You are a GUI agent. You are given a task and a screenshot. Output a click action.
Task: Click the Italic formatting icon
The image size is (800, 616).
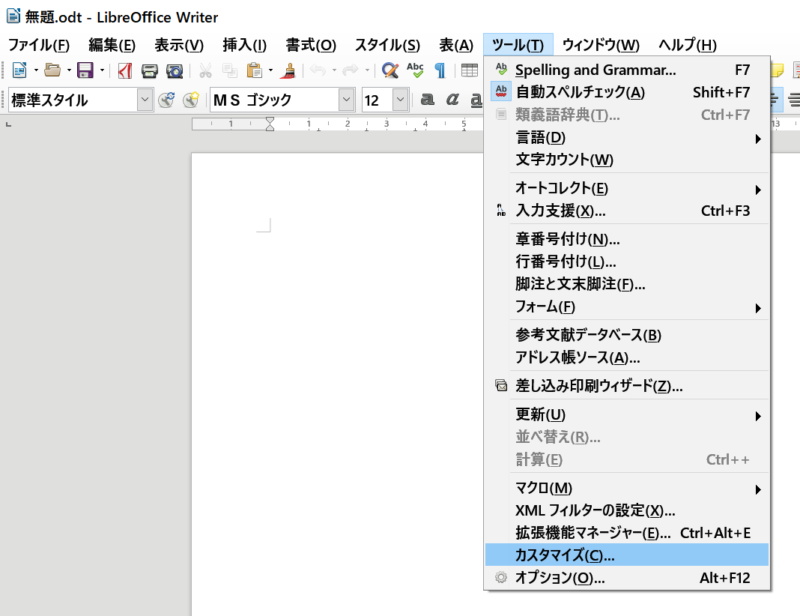(452, 100)
